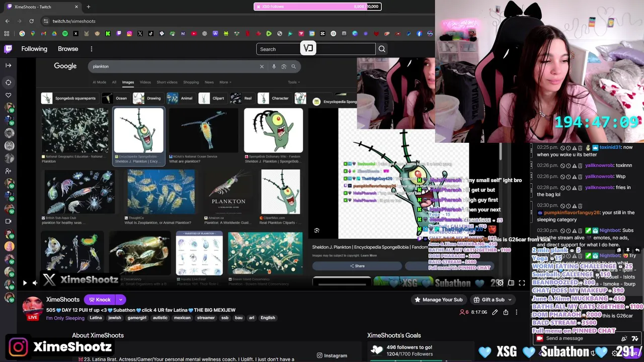This screenshot has height=362, width=644.
Task: Open the Twitch home logo
Action: tap(8, 49)
